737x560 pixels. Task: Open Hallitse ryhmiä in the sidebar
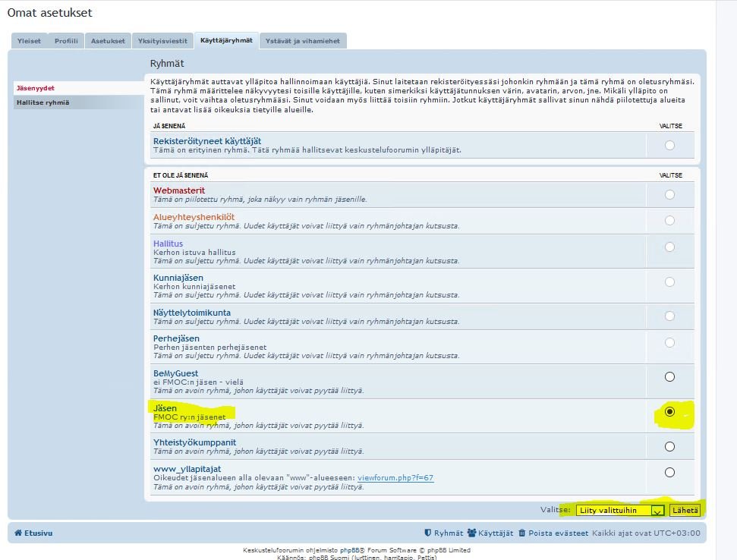43,102
